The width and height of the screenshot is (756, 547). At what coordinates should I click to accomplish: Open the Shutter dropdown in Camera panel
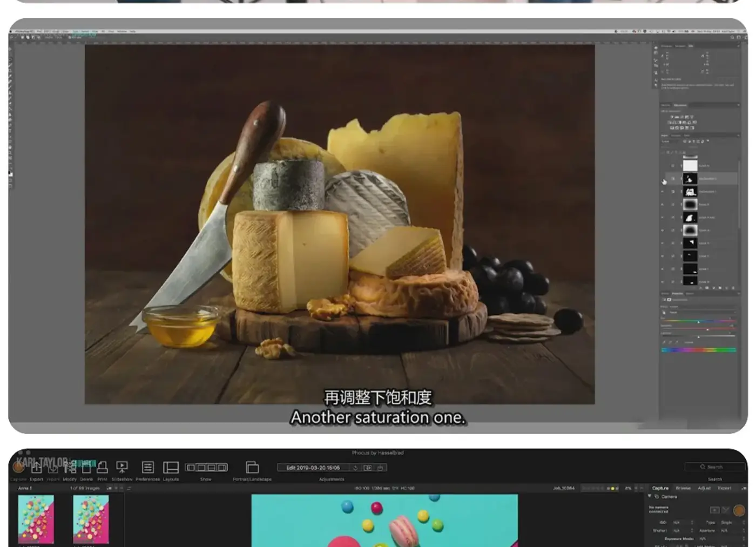[x=683, y=531]
